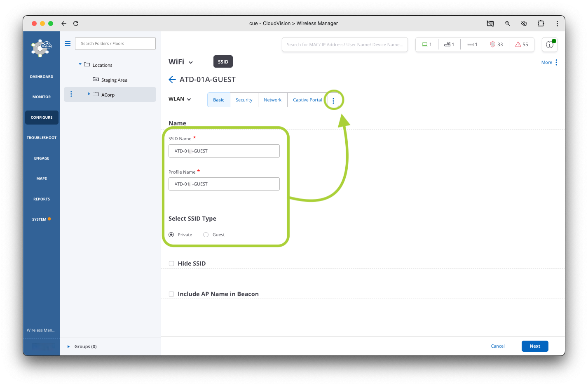The image size is (588, 386).
Task: Click the Cancel link
Action: tap(497, 346)
